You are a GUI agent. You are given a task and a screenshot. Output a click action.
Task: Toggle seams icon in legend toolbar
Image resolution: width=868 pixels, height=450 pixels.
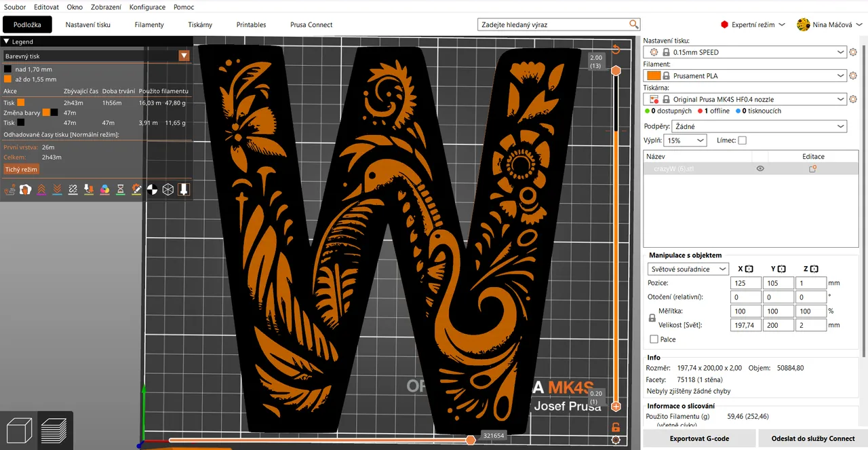tap(73, 189)
